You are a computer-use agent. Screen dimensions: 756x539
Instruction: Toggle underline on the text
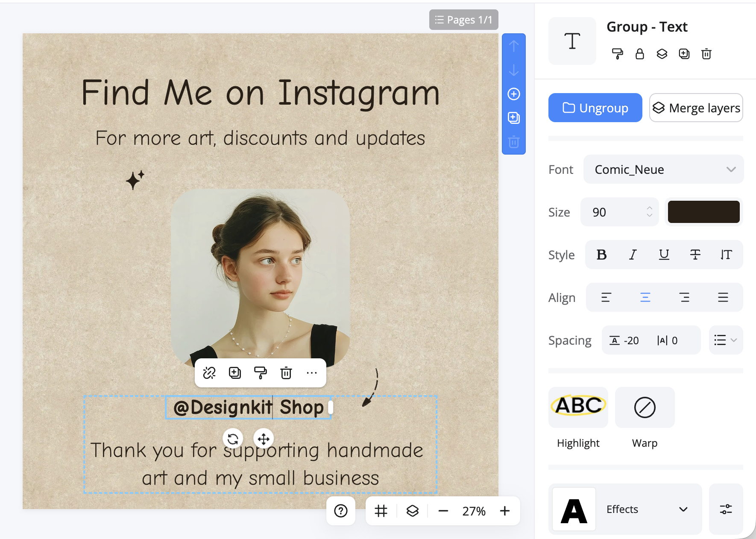[664, 255]
